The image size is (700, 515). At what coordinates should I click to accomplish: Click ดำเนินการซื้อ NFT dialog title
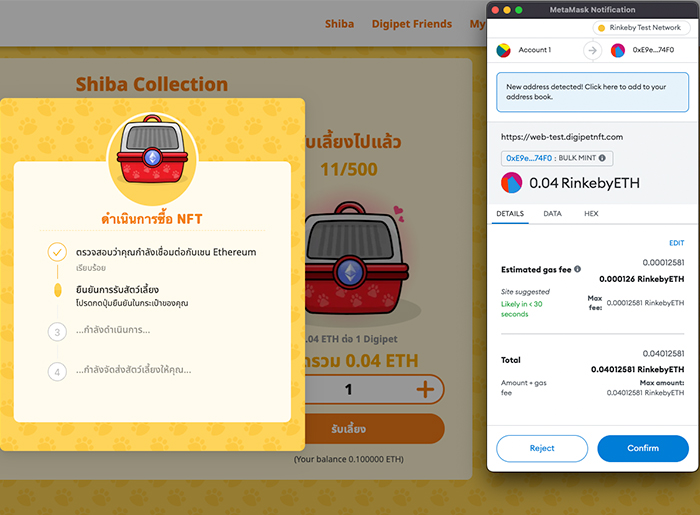(x=152, y=219)
